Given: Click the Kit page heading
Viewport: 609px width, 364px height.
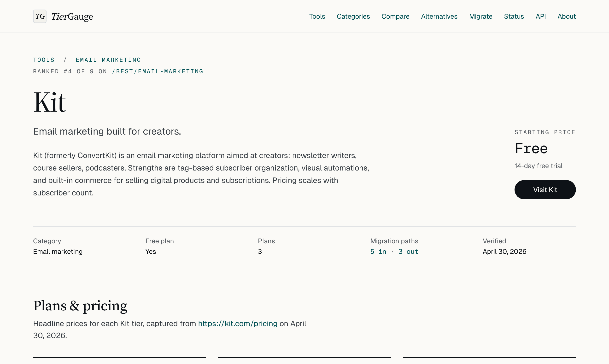Looking at the screenshot, I should click(50, 102).
